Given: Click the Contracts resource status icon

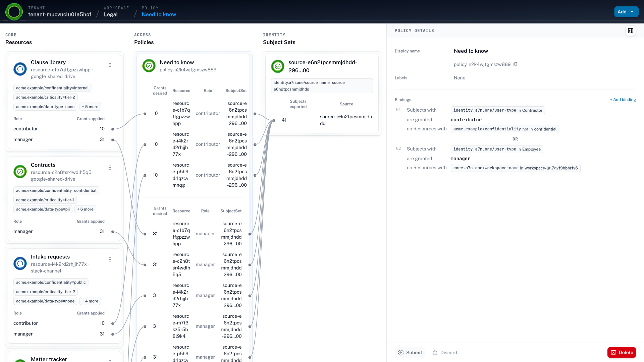Looking at the screenshot, I should (x=20, y=172).
